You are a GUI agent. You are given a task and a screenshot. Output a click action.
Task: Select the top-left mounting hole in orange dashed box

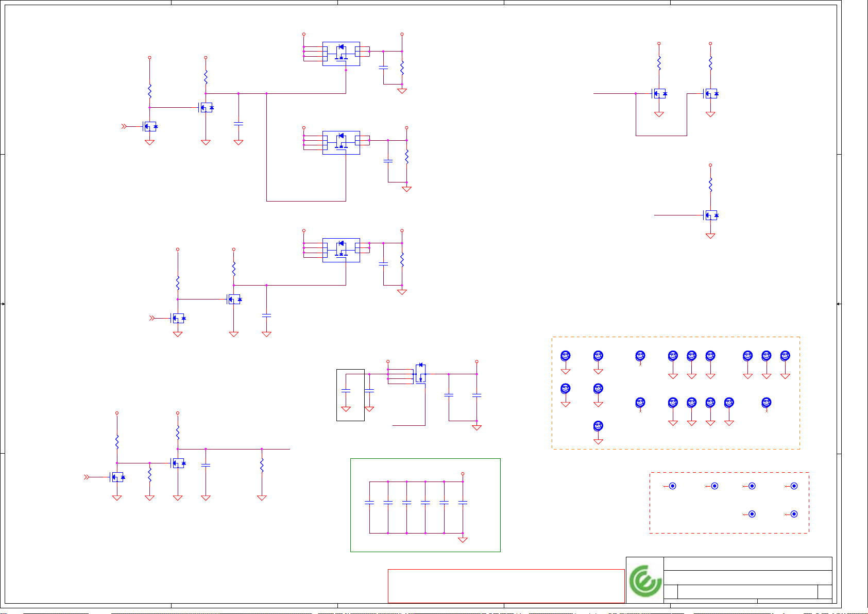[566, 356]
